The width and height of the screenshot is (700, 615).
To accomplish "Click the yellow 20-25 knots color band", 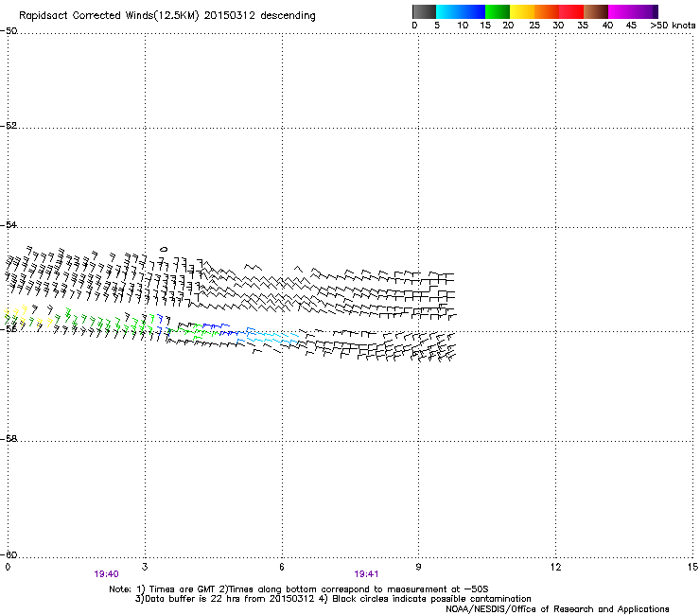I will (522, 11).
